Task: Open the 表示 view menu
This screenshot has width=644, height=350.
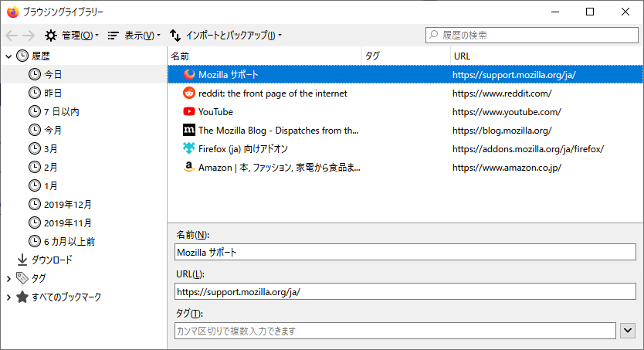Action: pos(134,36)
